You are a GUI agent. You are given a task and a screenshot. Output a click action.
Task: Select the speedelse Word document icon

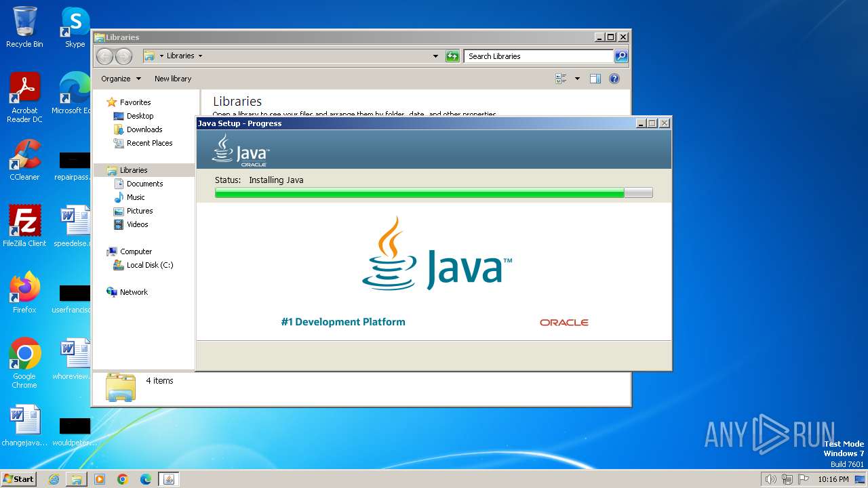click(75, 226)
